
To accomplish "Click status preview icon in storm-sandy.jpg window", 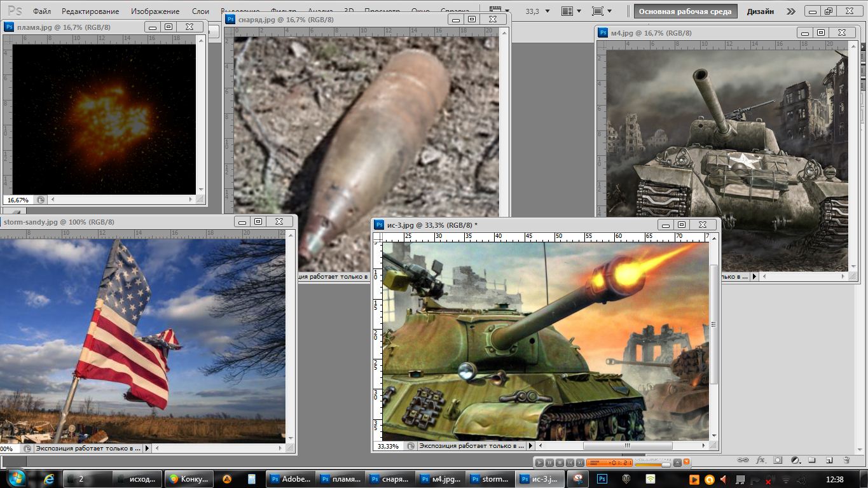I will point(28,448).
